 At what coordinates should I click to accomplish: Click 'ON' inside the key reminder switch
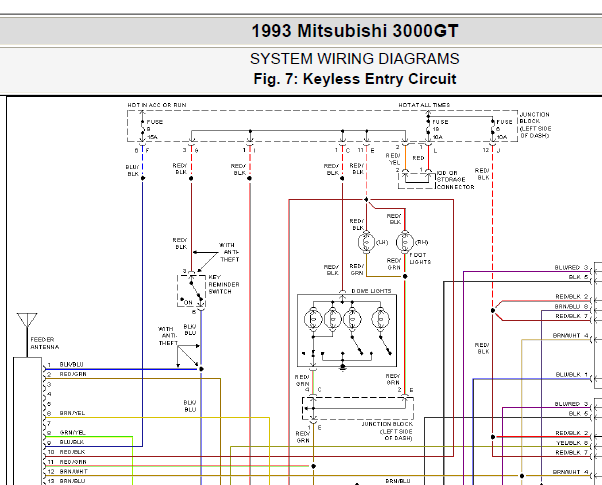188,302
